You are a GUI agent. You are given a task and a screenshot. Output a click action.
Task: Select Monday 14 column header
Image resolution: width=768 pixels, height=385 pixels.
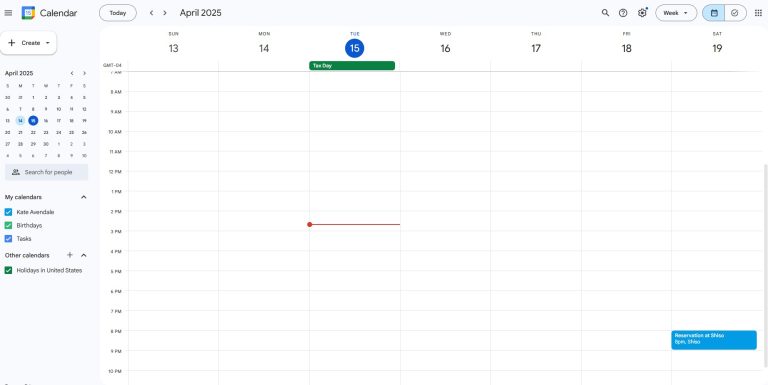(264, 44)
